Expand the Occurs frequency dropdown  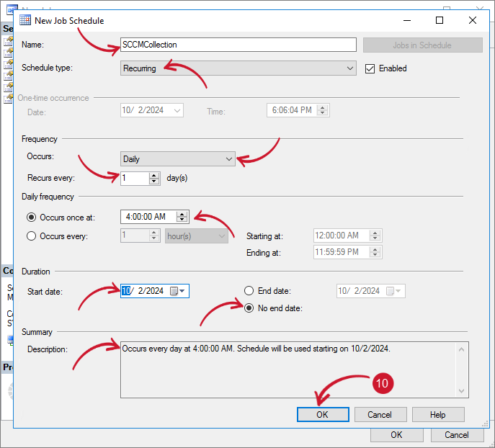click(228, 159)
